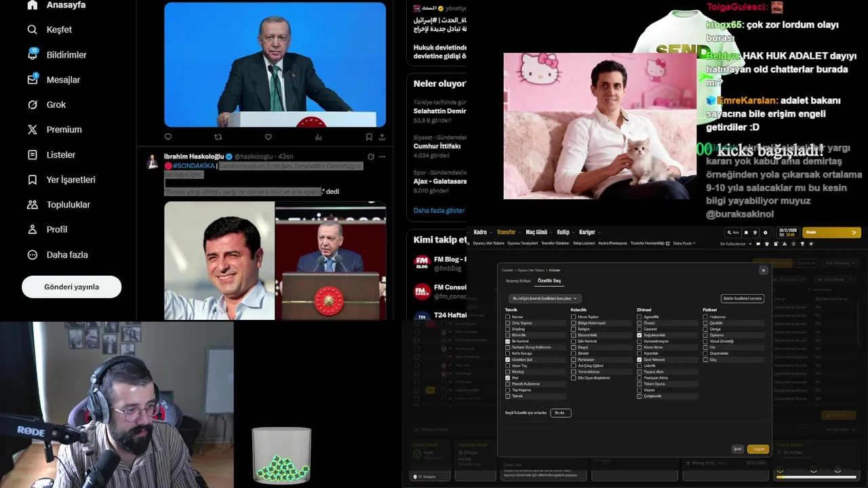Open three-dot menu on Haskoloğlu tweet

pyautogui.click(x=382, y=157)
